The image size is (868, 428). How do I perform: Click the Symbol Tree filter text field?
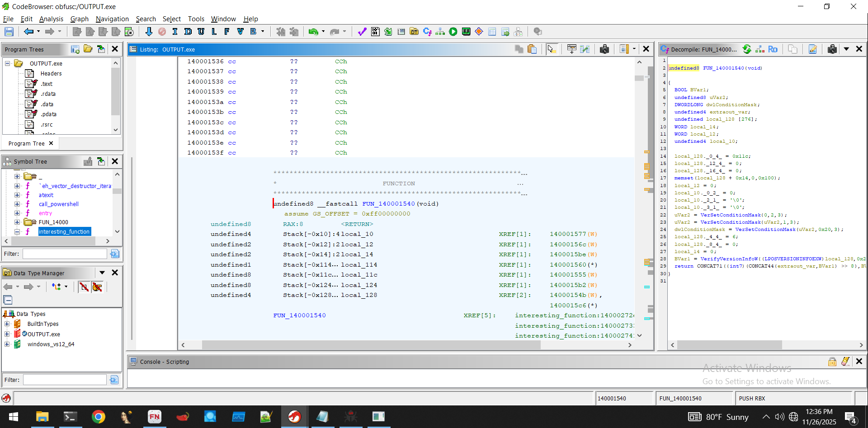click(x=65, y=254)
